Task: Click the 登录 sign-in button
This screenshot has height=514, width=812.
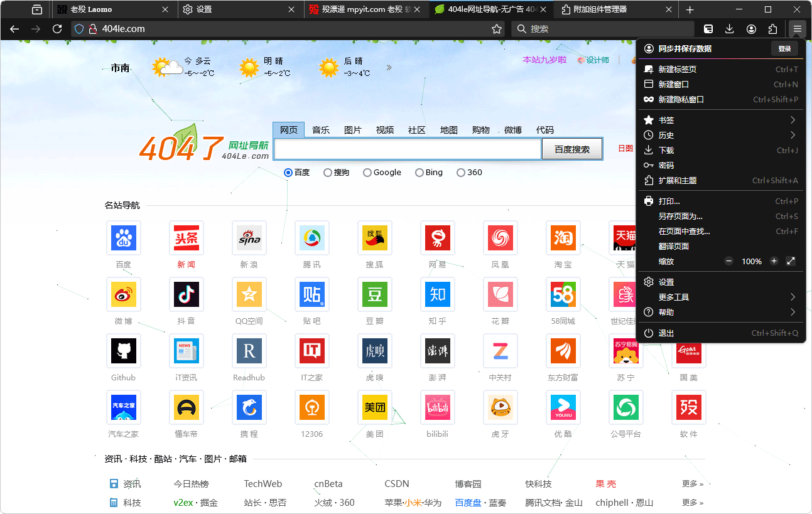Action: [x=784, y=48]
